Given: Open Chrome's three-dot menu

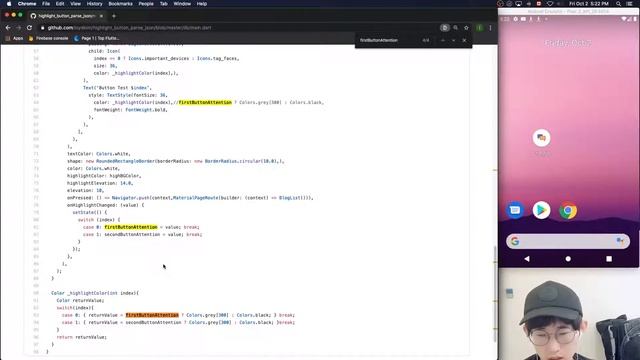Looking at the screenshot, I should point(490,28).
